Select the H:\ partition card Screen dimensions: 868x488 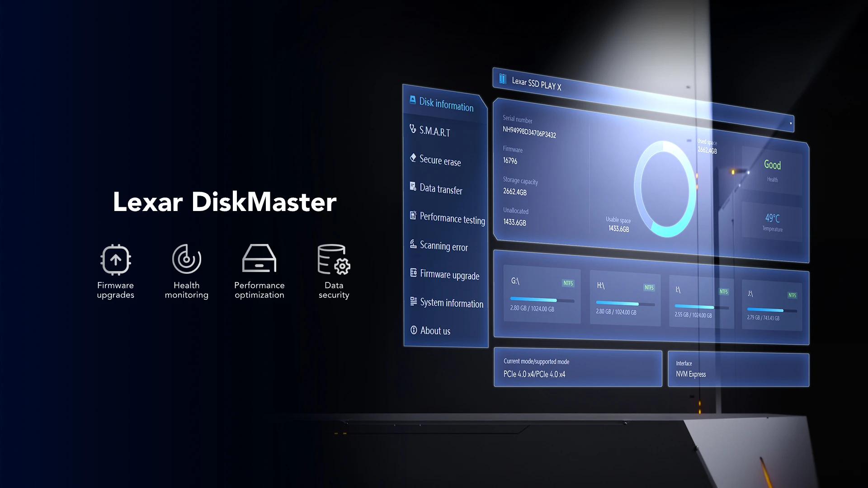pos(625,298)
